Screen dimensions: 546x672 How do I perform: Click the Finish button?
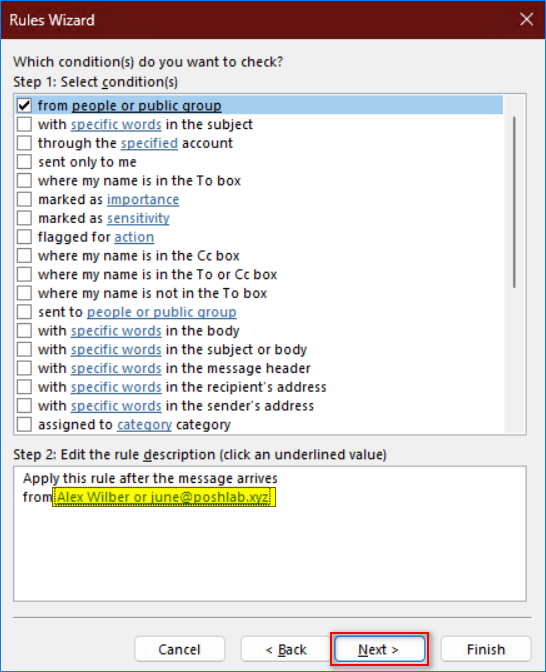coord(486,649)
